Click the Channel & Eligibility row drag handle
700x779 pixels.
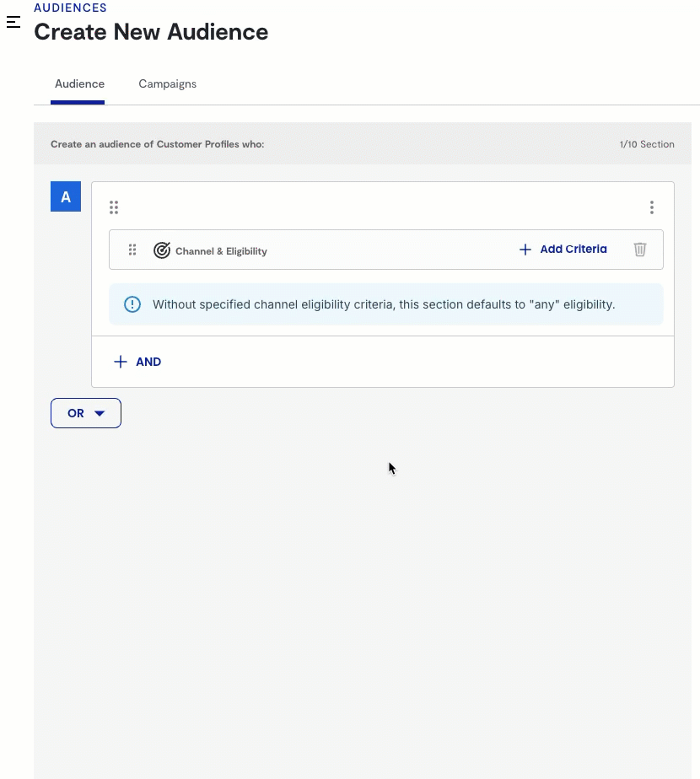[x=132, y=250]
